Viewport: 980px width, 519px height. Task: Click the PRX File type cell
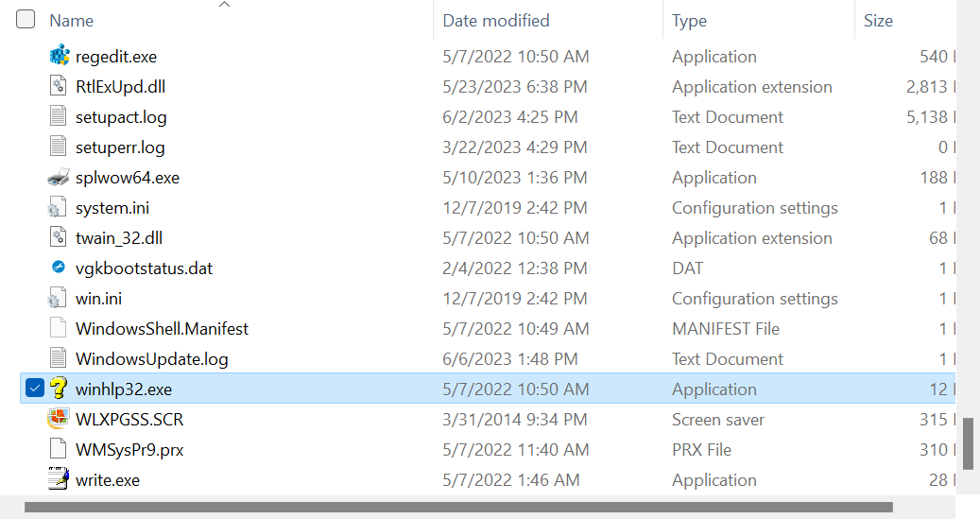pos(701,450)
